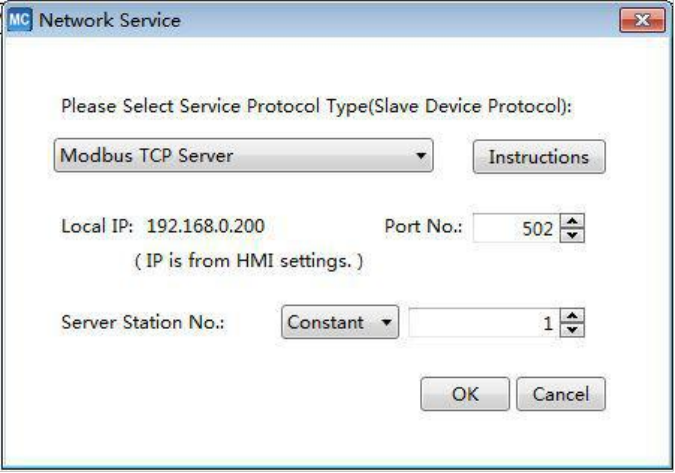Screen dimensions: 675x473
Task: Click the Network Service title bar text
Action: coord(110,20)
